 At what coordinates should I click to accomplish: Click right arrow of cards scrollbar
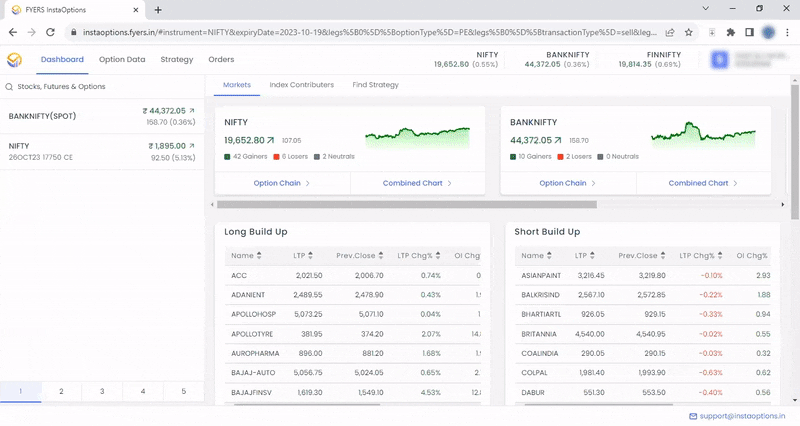[783, 205]
